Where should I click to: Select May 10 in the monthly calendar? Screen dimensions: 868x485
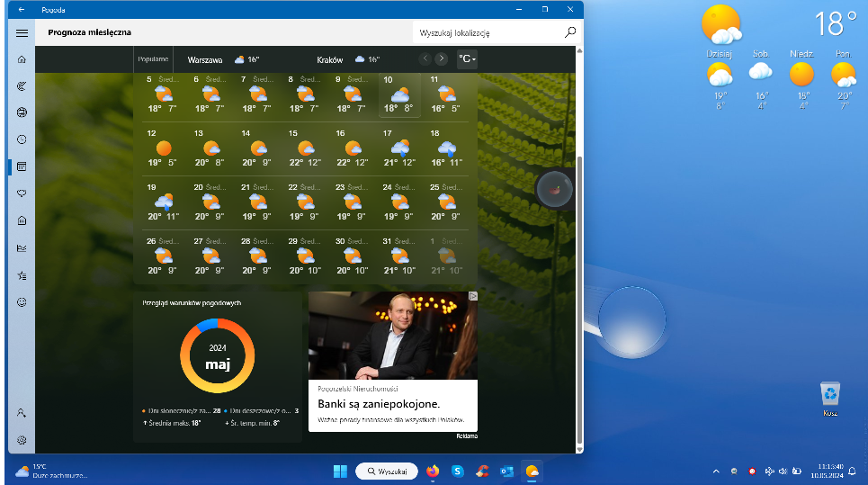click(399, 95)
